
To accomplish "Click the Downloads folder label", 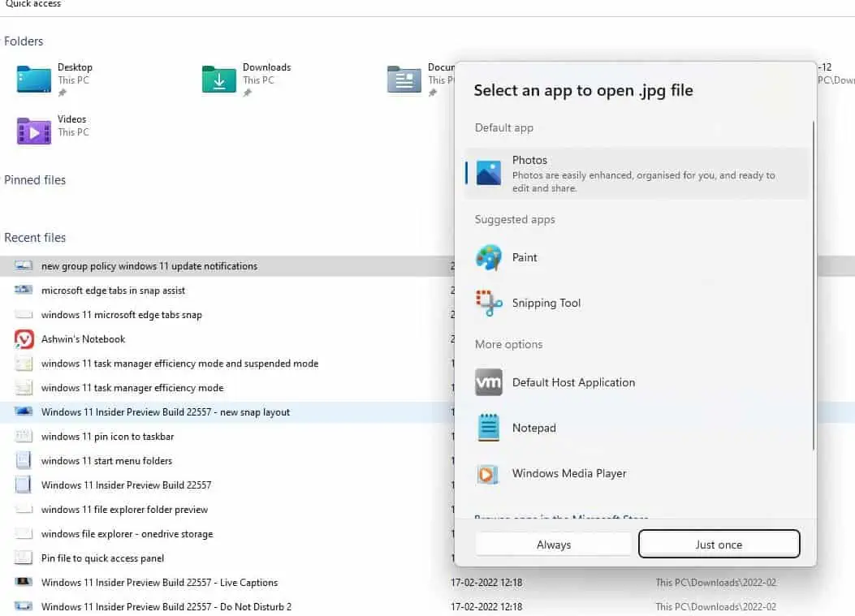I will pos(266,67).
